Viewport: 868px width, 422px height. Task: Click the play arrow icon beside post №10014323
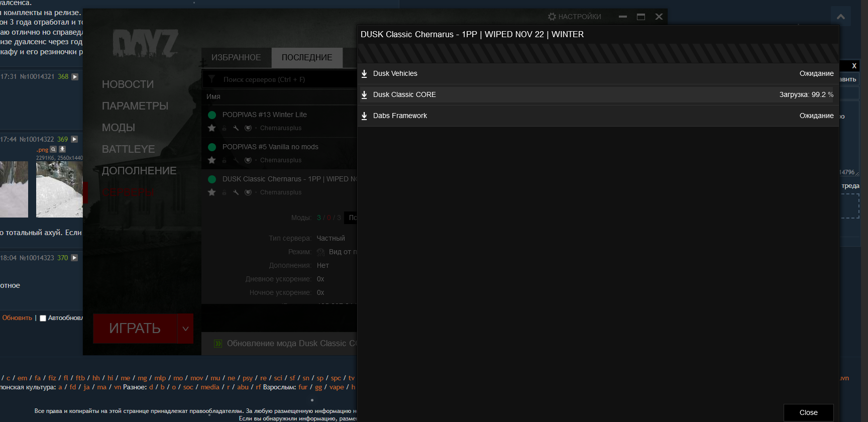tap(74, 258)
